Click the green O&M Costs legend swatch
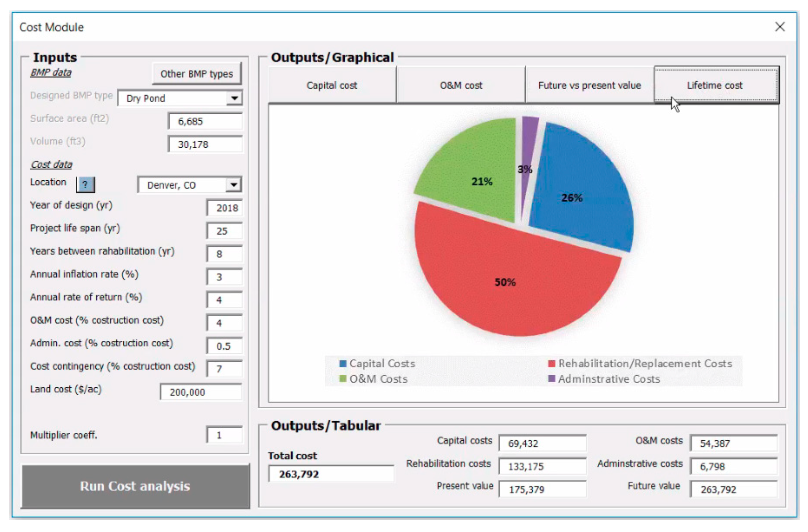 pos(343,378)
